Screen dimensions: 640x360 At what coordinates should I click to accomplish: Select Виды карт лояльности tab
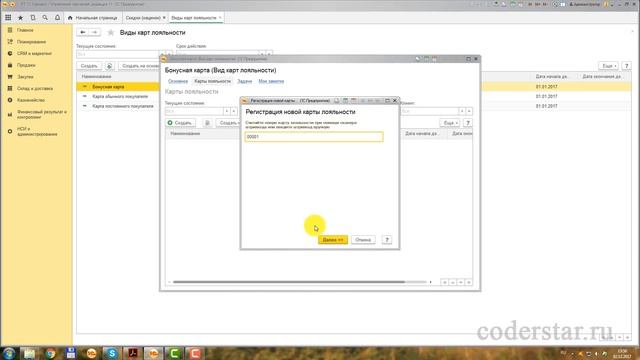194,18
